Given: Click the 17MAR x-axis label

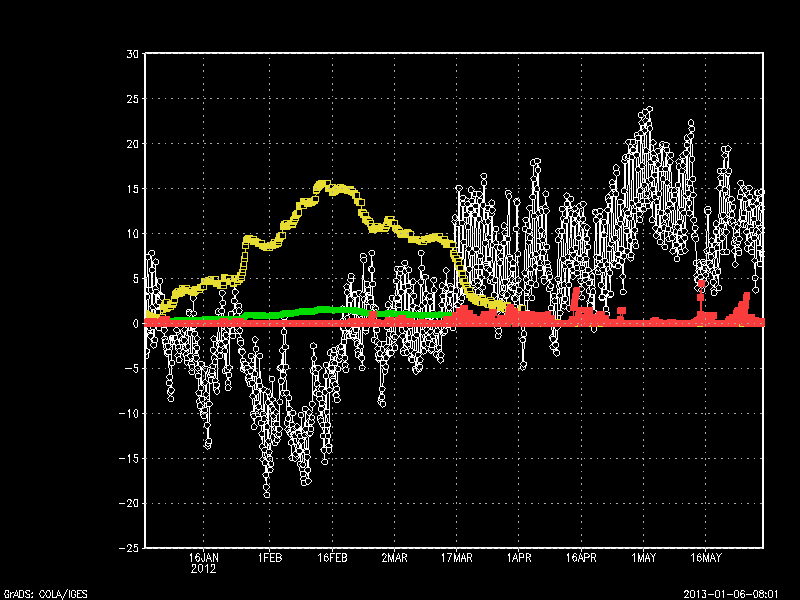Looking at the screenshot, I should pos(457,558).
